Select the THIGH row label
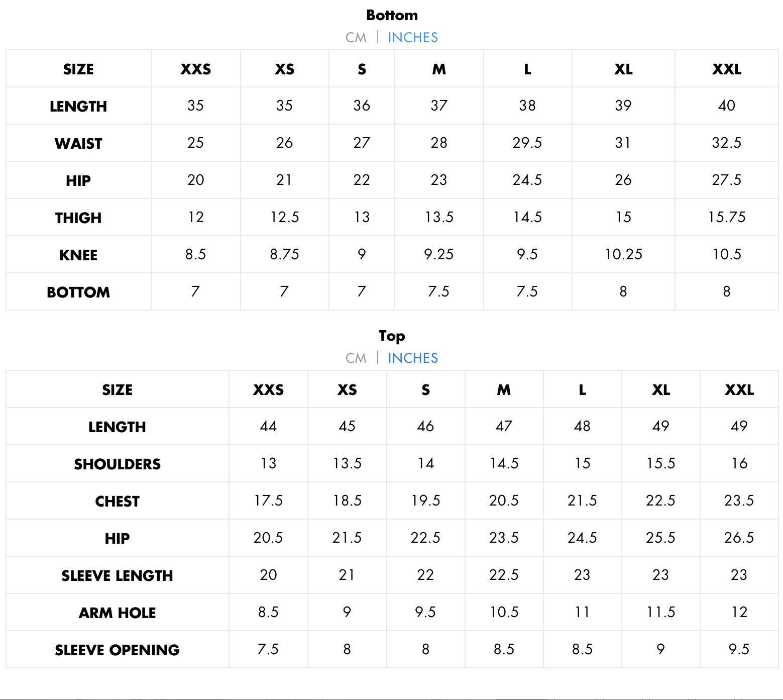 click(78, 218)
